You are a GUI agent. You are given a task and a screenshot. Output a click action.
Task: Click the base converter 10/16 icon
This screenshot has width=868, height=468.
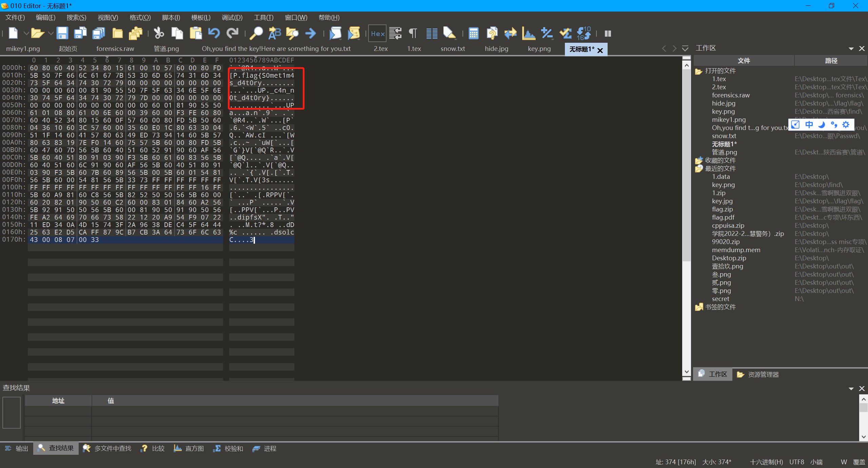(x=584, y=33)
